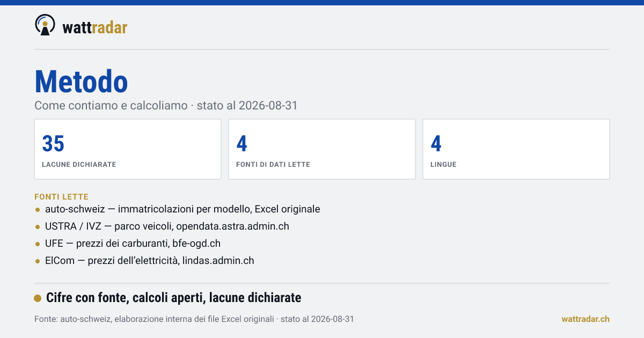Click the ElCom prezzi dell'elettricità row
Screen dimensions: 644x338
coord(144,261)
